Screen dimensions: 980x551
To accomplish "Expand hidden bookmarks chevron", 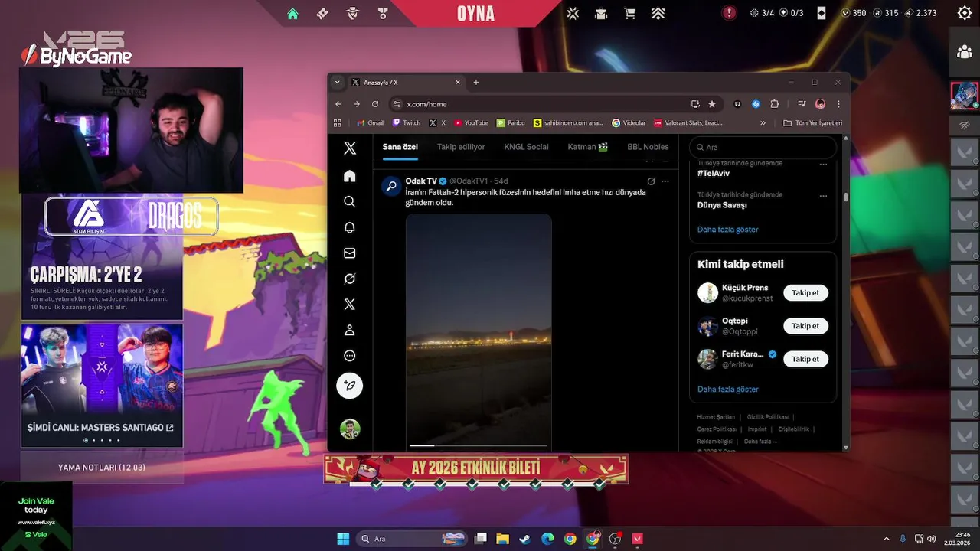I will point(763,122).
